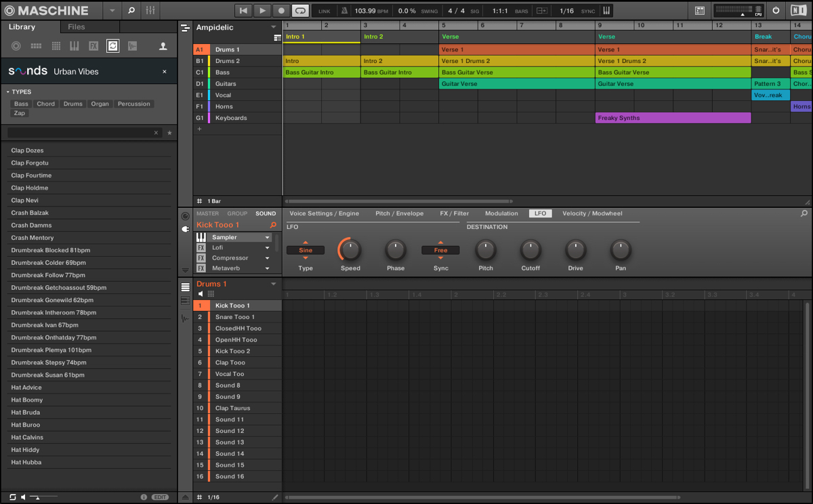Clear the Urban Vibes product filter

click(x=164, y=71)
